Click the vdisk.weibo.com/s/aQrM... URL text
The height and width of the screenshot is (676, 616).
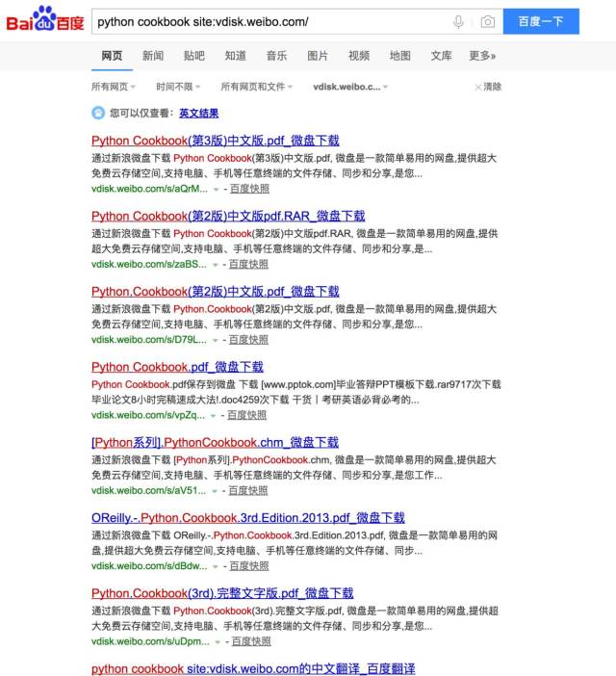point(149,189)
